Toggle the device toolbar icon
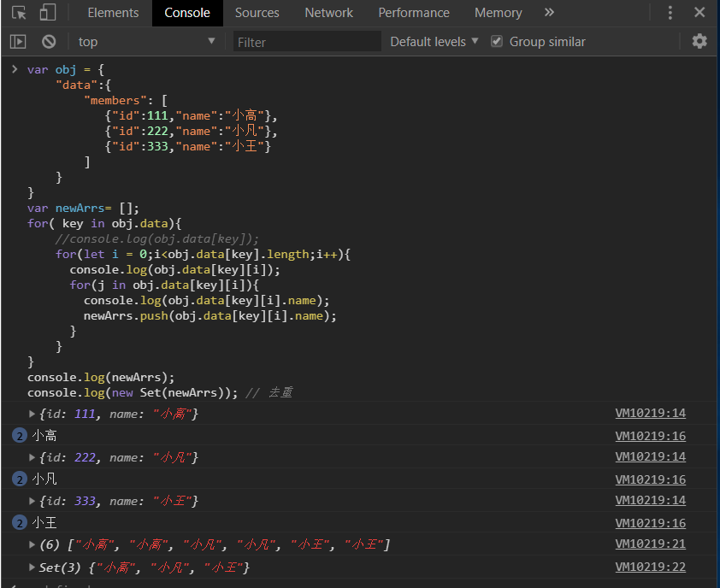The width and height of the screenshot is (720, 588). pyautogui.click(x=47, y=13)
